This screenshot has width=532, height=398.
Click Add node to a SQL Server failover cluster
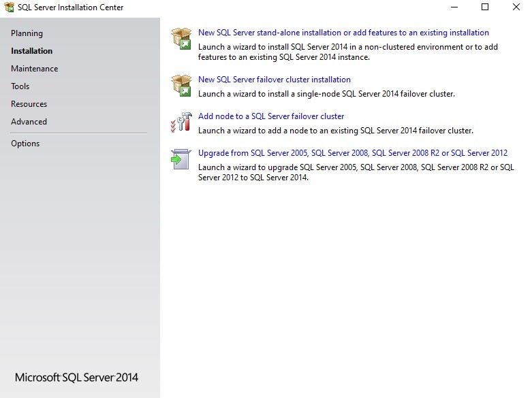coord(271,116)
